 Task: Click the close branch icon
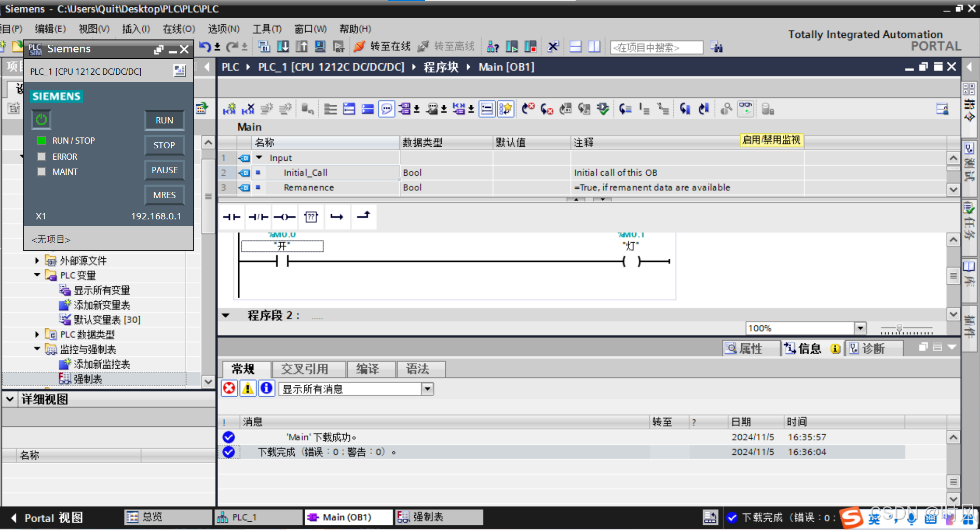point(364,216)
